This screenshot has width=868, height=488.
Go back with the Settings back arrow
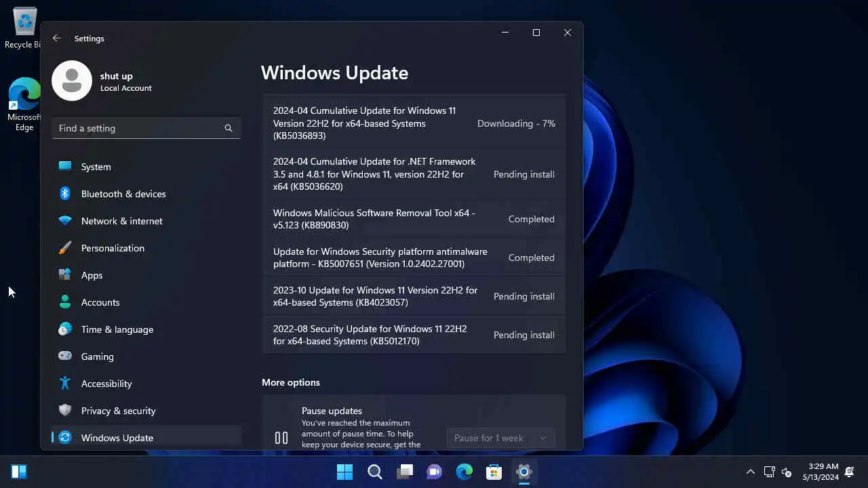pyautogui.click(x=57, y=39)
